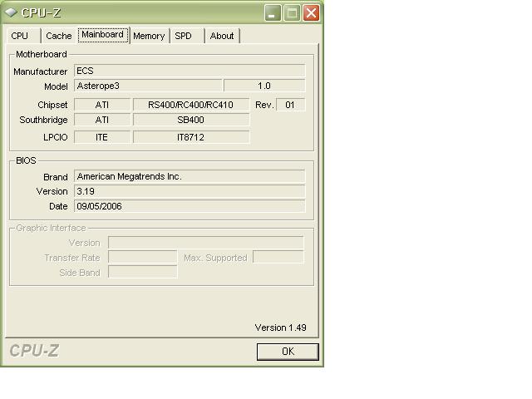Click the BIOS brand American Megatrends Inc.
Screen dimensions: 532x399
190,176
